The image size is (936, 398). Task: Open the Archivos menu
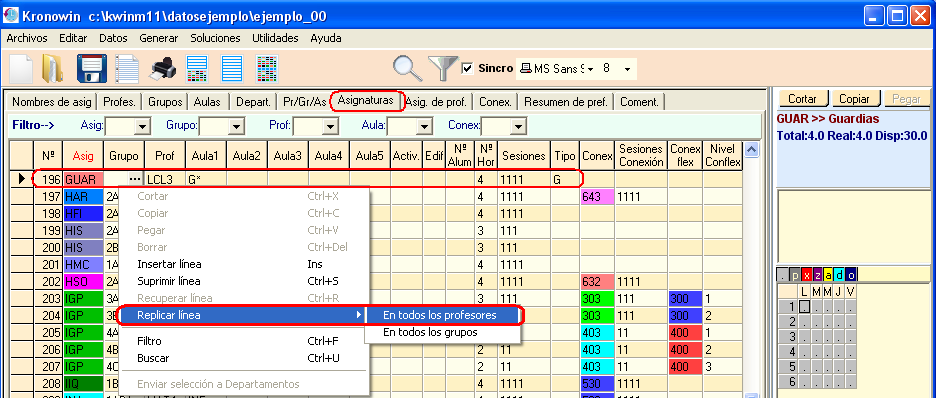click(x=27, y=38)
